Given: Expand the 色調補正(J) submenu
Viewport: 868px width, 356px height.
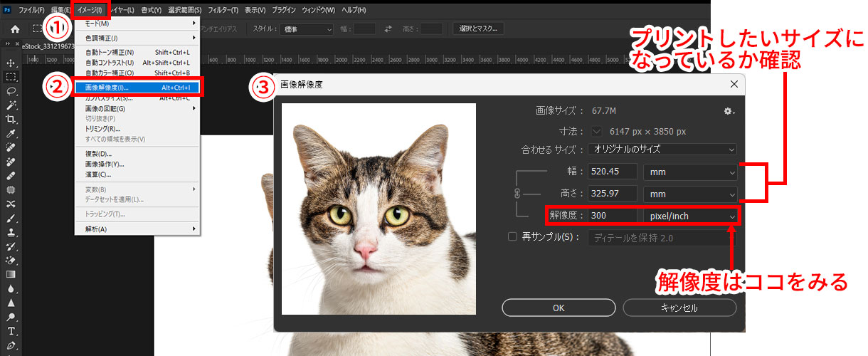Looking at the screenshot, I should click(138, 38).
